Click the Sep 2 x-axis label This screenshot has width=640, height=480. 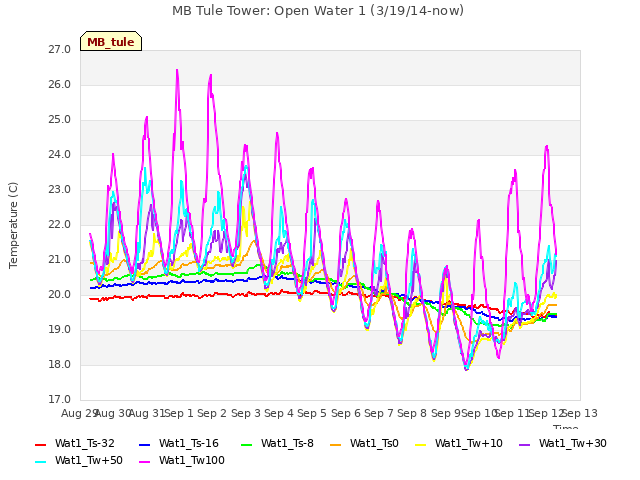(212, 414)
